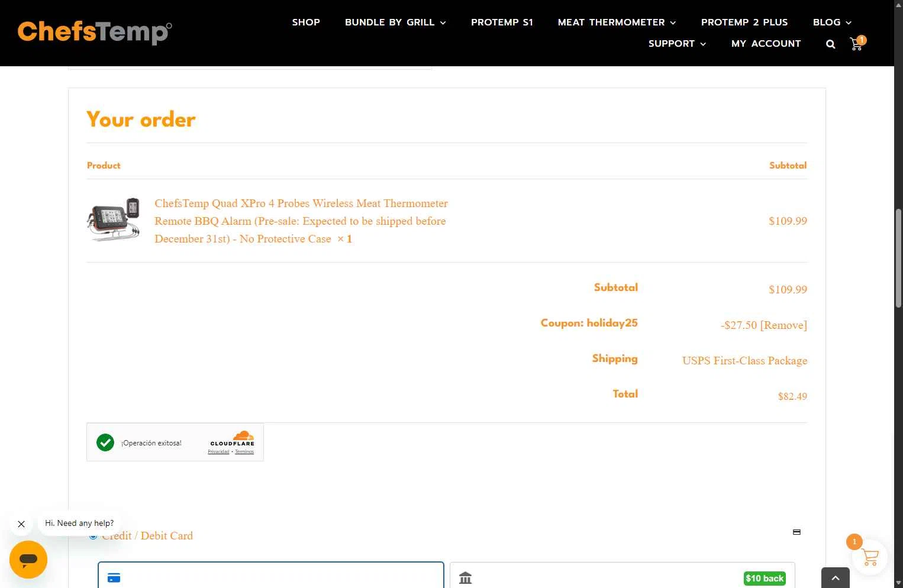This screenshot has height=588, width=903.
Task: Open the ProTemp S1 page
Action: (x=502, y=22)
